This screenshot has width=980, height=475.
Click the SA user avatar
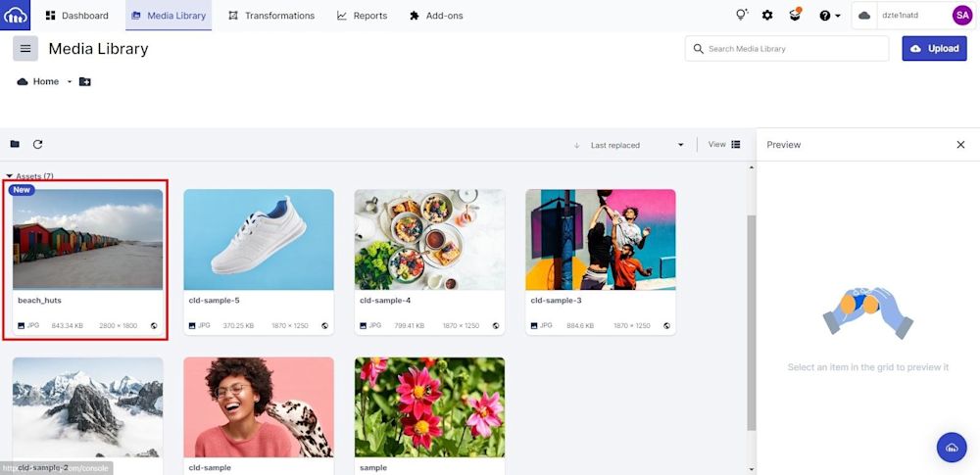pyautogui.click(x=962, y=15)
